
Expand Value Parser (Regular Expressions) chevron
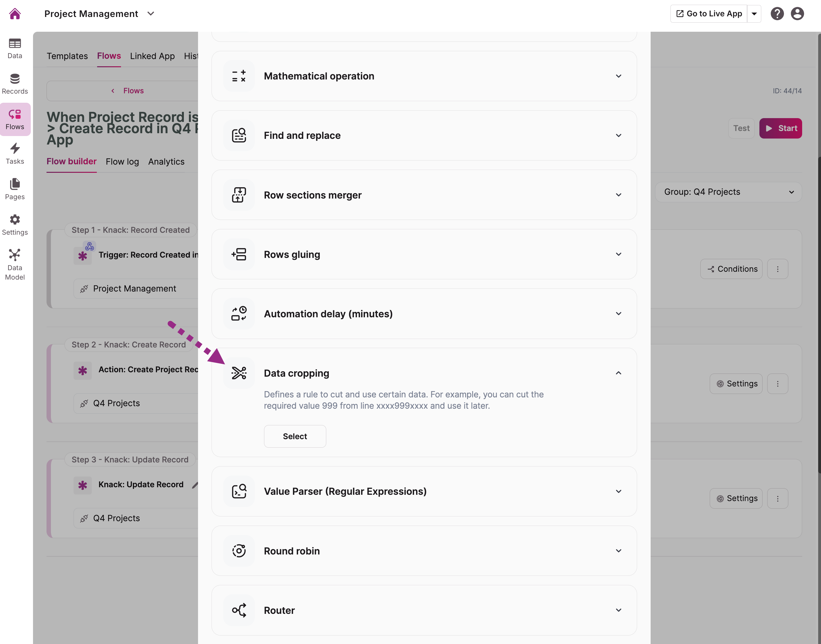[x=618, y=491]
